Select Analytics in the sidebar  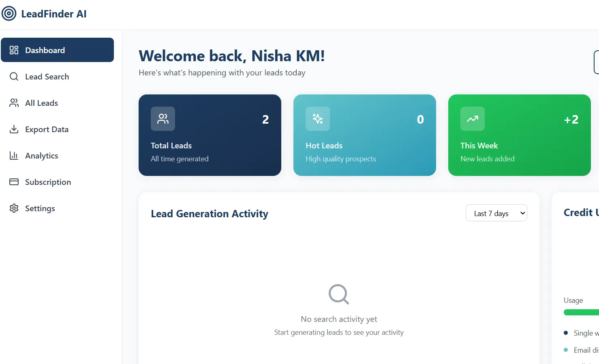coord(41,156)
